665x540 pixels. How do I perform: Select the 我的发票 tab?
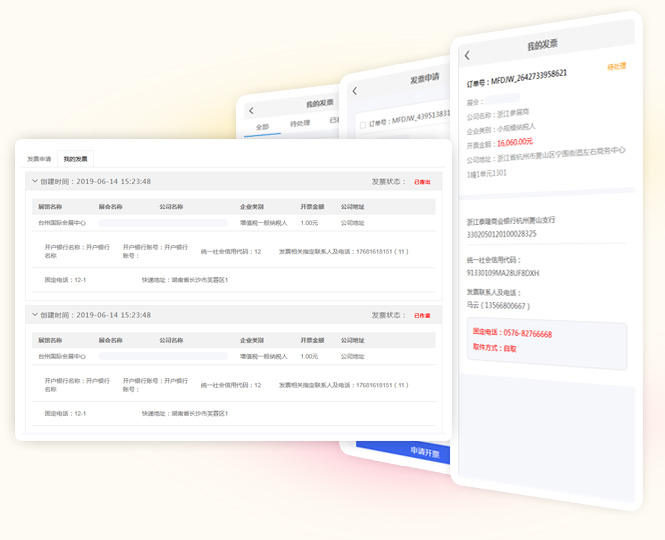click(x=75, y=159)
